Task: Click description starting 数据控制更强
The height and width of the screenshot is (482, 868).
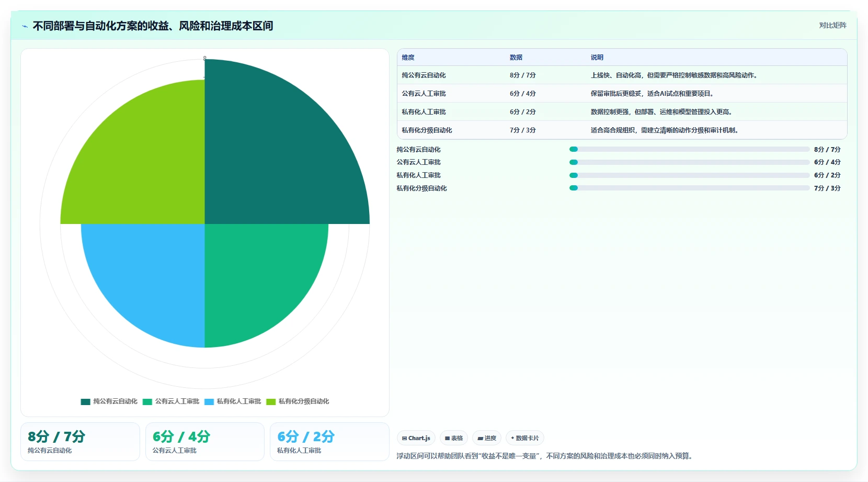Action: coord(661,112)
